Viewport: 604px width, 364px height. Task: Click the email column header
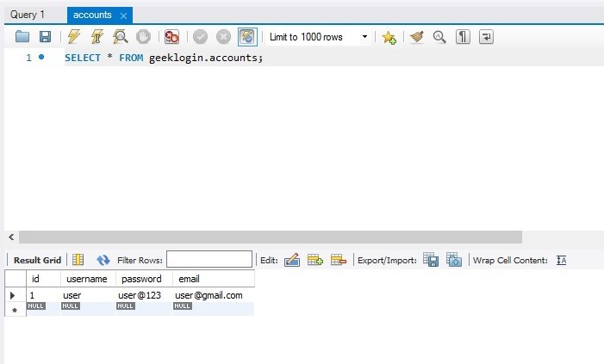[x=188, y=279]
